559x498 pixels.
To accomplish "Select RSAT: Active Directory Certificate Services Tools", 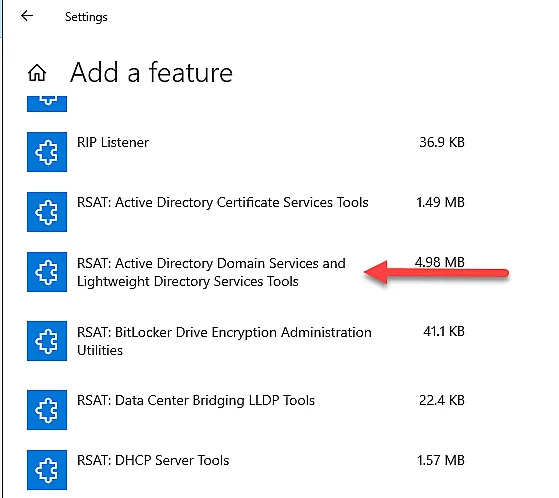I will click(x=223, y=202).
